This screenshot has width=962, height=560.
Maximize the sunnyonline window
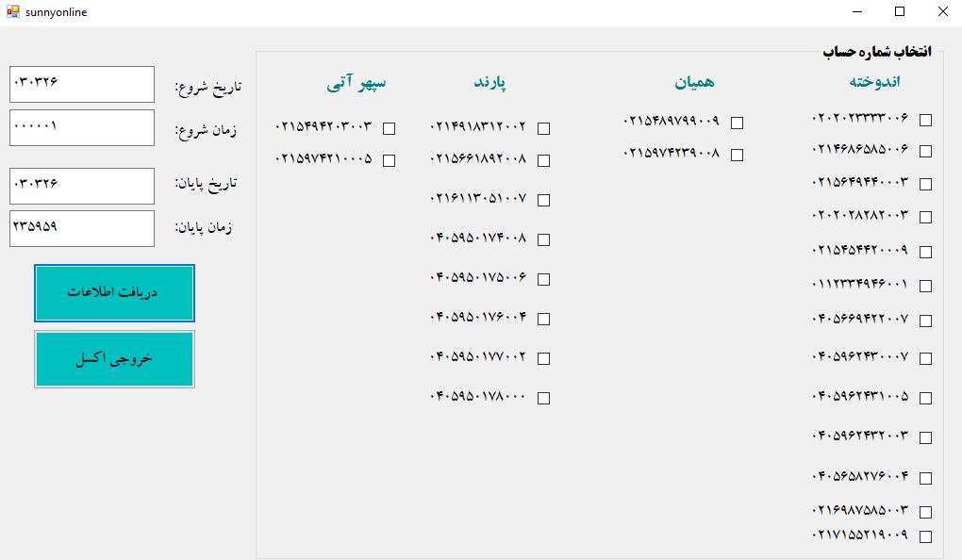click(900, 11)
